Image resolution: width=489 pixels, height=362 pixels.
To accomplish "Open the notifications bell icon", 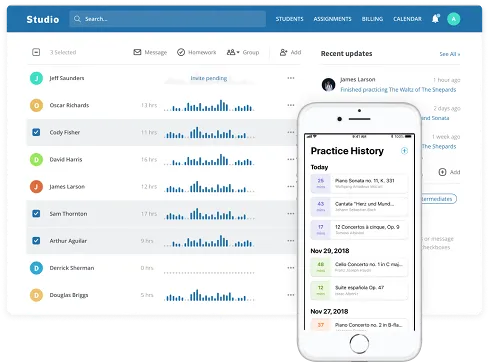I will pyautogui.click(x=435, y=19).
